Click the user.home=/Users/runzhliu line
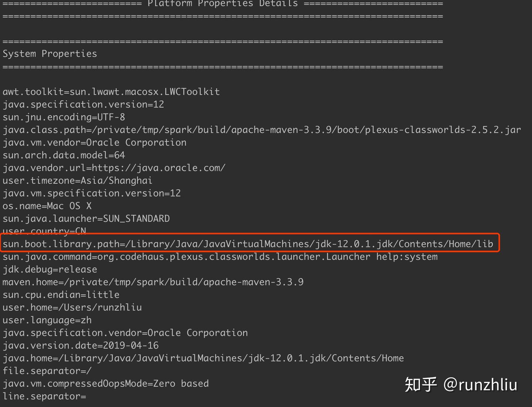Image resolution: width=532 pixels, height=407 pixels. point(72,308)
